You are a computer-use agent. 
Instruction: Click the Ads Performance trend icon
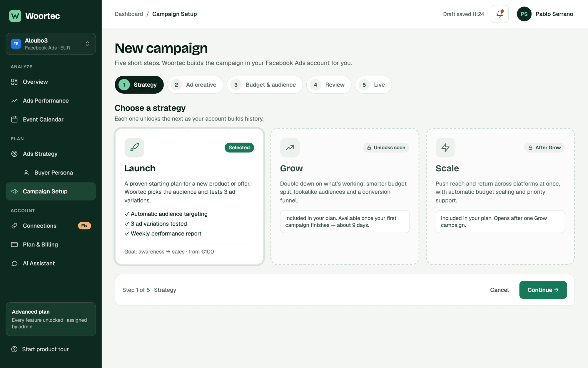(14, 101)
